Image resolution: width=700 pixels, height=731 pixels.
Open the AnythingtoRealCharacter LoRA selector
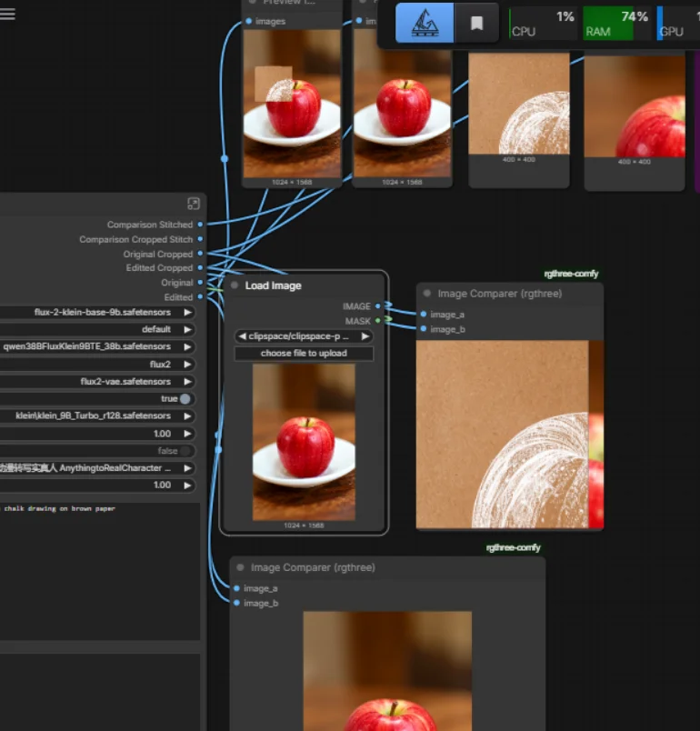(x=97, y=468)
